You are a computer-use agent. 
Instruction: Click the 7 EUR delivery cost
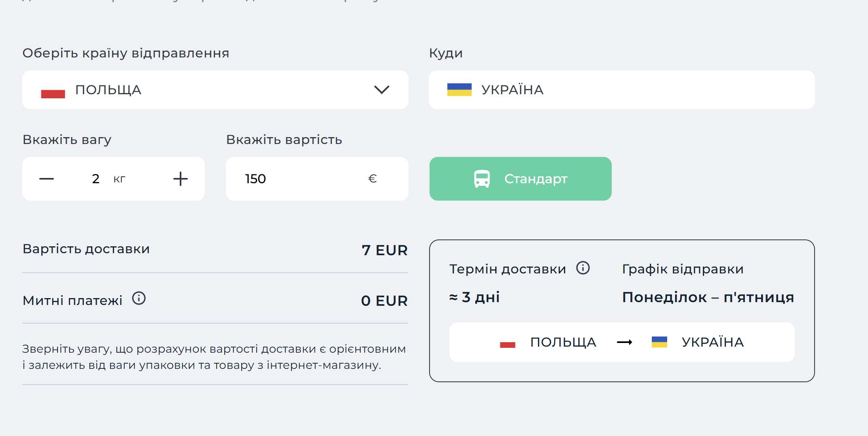point(385,250)
